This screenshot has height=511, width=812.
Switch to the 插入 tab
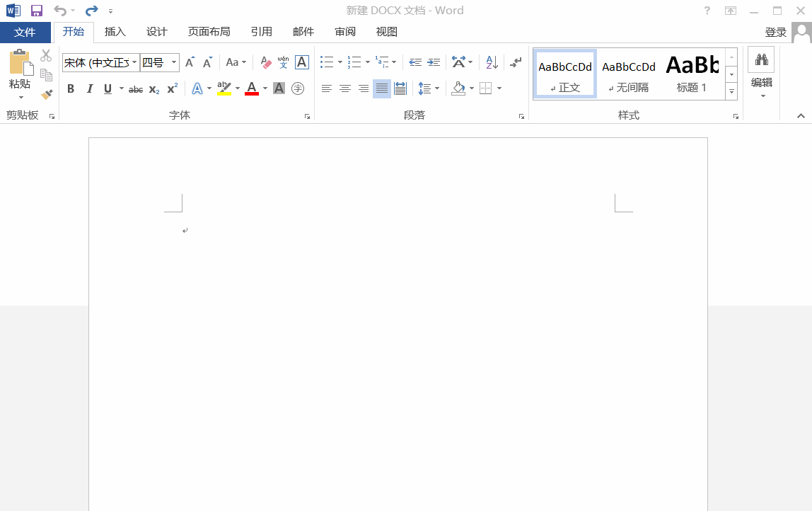pos(115,32)
